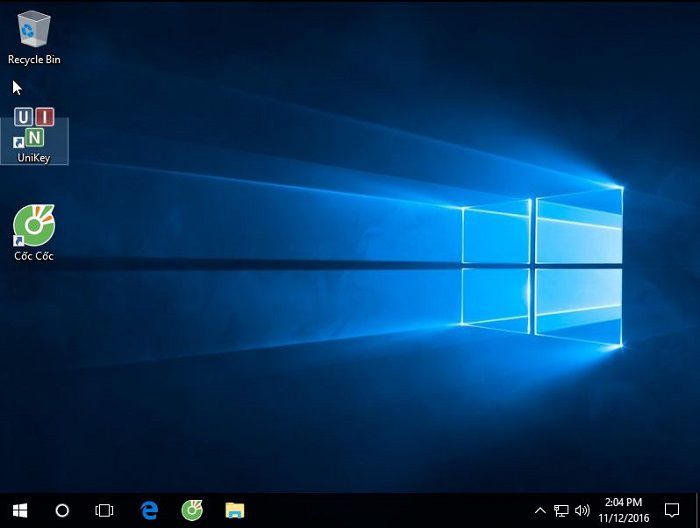Viewport: 700px width, 528px height.
Task: Open the Windows Start menu
Action: 20,511
